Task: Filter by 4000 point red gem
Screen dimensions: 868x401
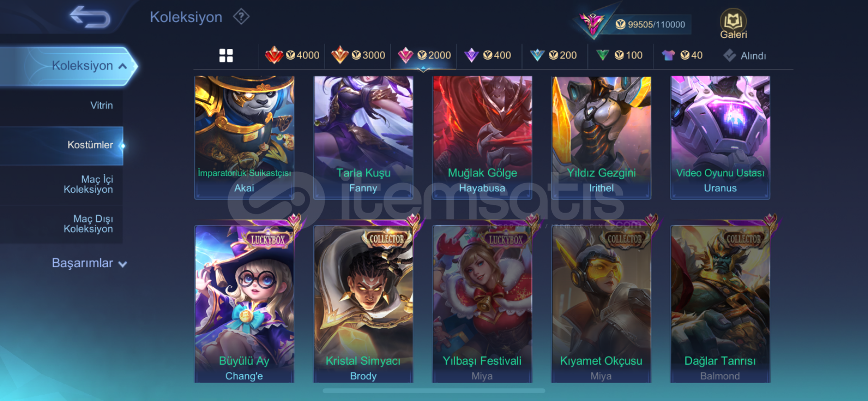Action: [293, 55]
